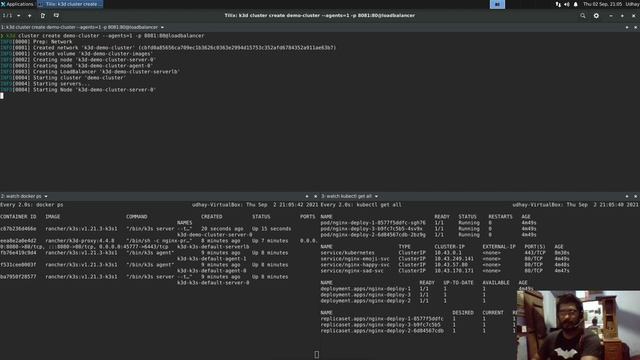Click Tilix window title in header bar
The height and width of the screenshot is (360, 640).
click(320, 16)
